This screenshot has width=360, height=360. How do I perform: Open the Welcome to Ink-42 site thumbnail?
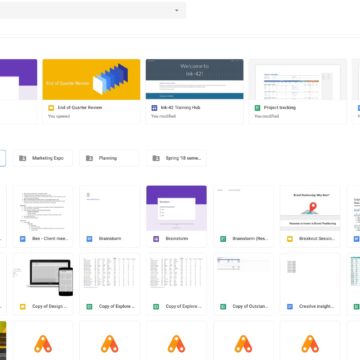195,79
